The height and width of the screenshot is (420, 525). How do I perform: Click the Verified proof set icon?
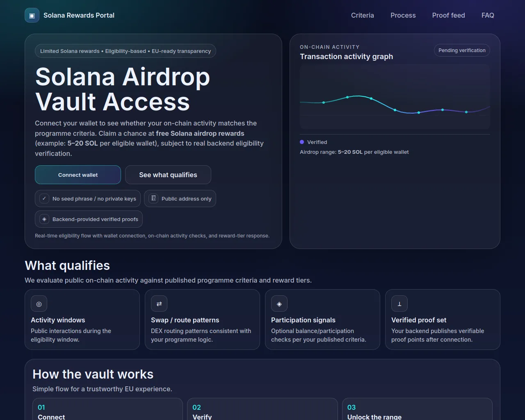coord(399,304)
